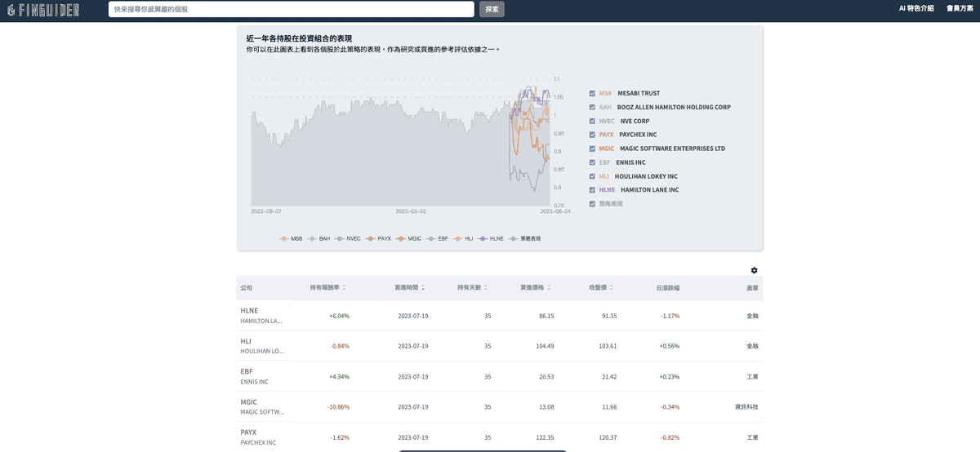Toggle NVEC series in chart legend
The image size is (980, 452).
point(348,238)
